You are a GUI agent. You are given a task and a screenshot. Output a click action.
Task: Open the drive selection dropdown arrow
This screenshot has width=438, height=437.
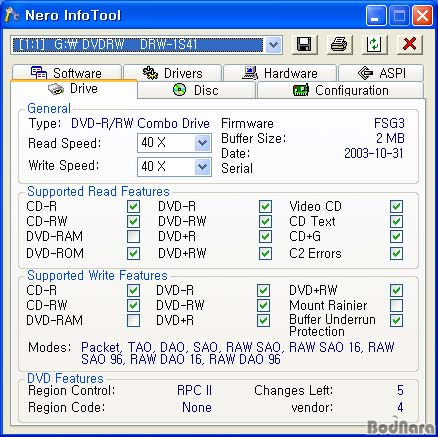click(273, 44)
